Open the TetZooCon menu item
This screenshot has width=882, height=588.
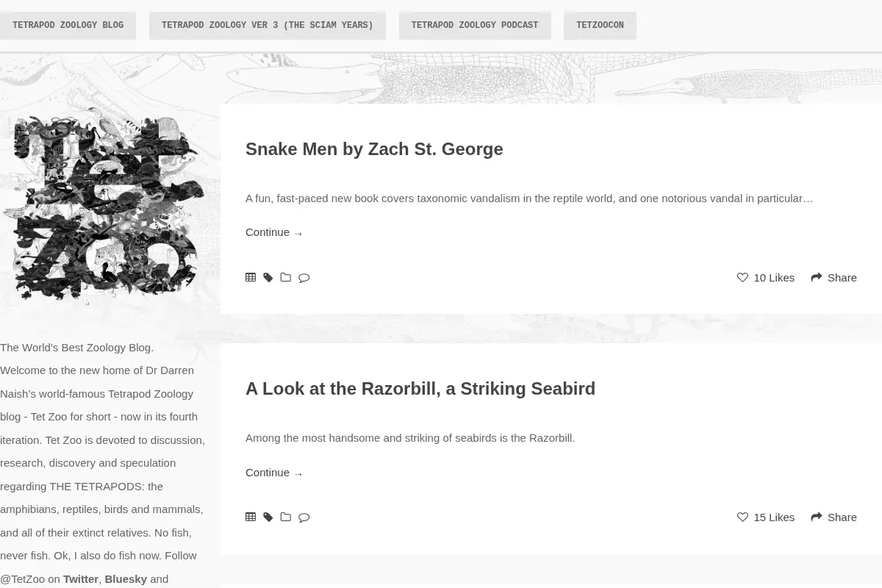click(600, 25)
